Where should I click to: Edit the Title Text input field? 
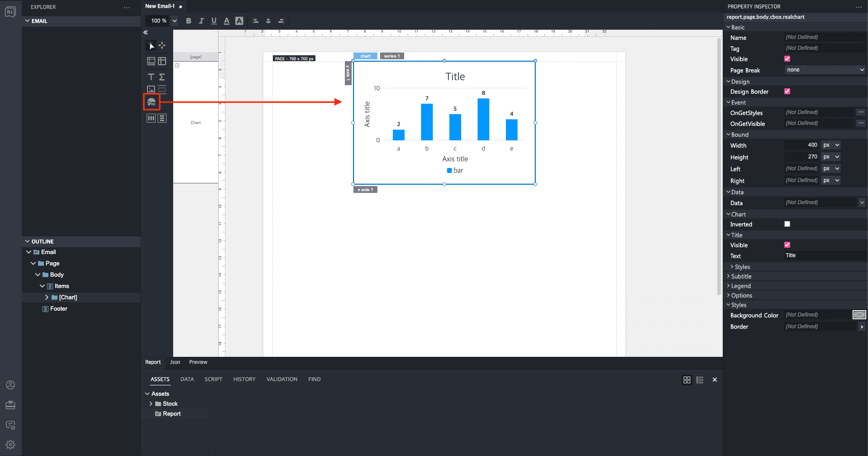tap(825, 255)
